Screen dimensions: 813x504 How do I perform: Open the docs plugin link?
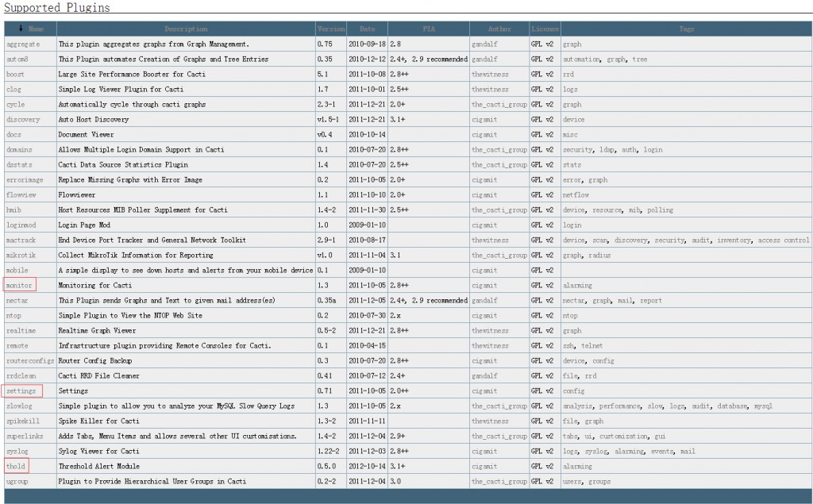pos(13,135)
